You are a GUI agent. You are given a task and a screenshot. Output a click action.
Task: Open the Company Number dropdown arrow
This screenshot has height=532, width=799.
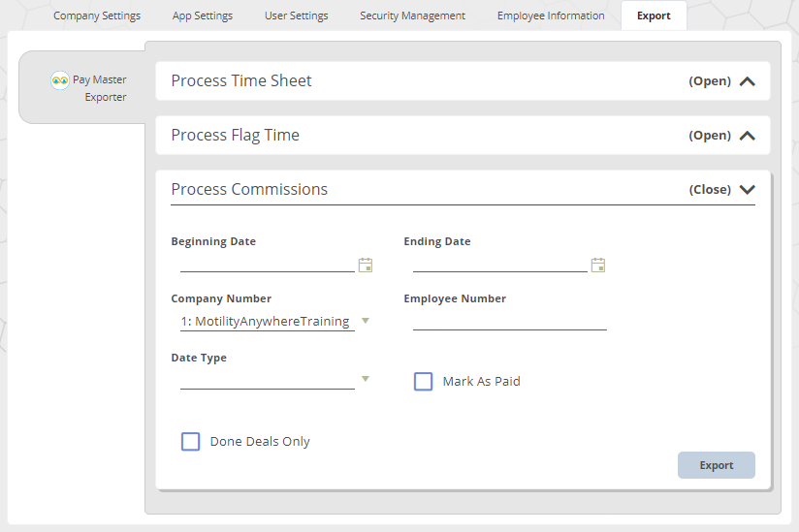365,321
